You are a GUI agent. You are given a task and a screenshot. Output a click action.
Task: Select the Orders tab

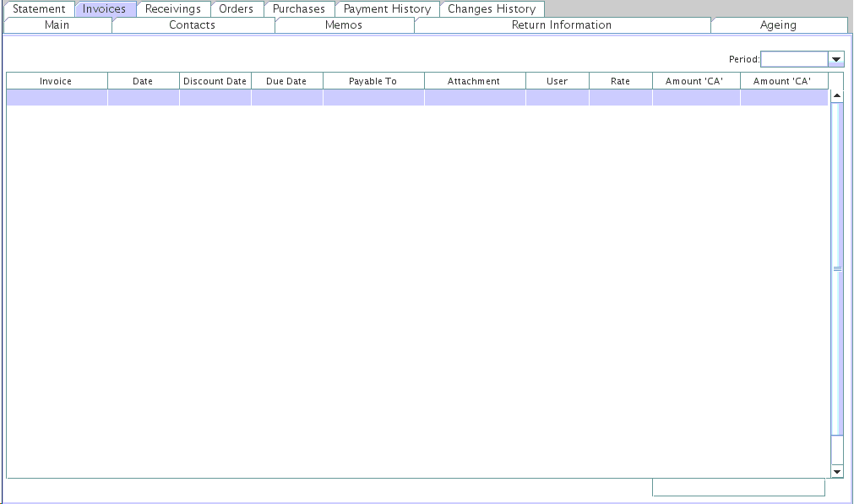(x=236, y=9)
